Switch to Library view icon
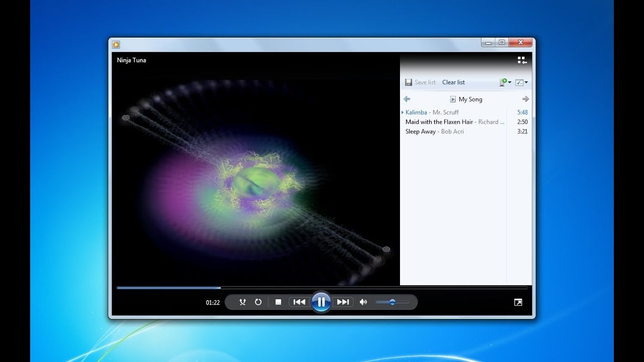The image size is (644, 362). [x=522, y=60]
